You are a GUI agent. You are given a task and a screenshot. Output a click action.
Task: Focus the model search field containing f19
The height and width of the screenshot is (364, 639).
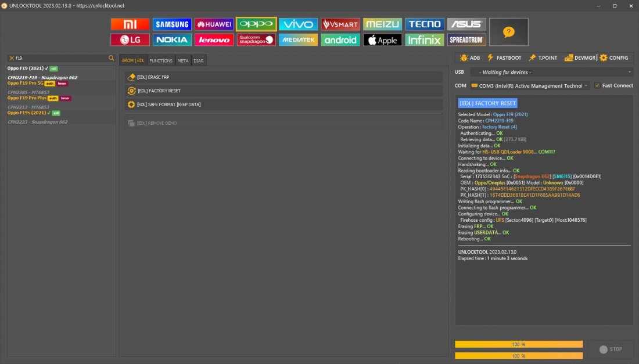pyautogui.click(x=61, y=58)
